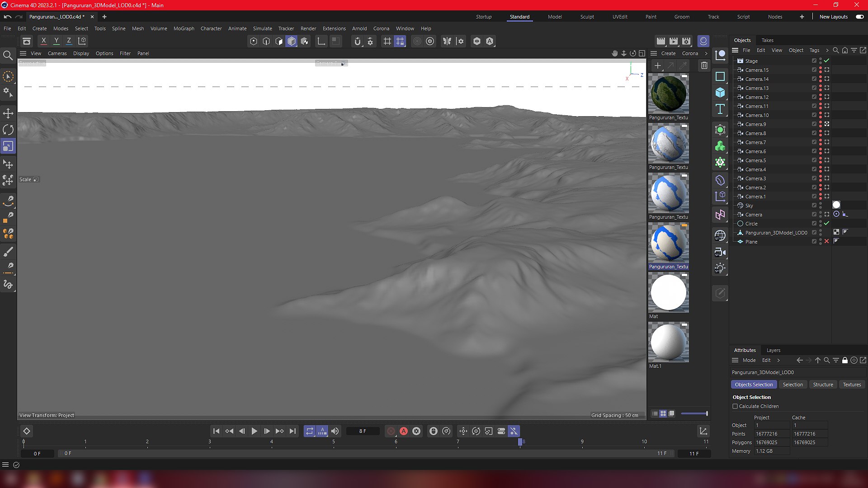Toggle the Plane object's red X enable flag
This screenshot has width=868, height=488.
(x=827, y=242)
